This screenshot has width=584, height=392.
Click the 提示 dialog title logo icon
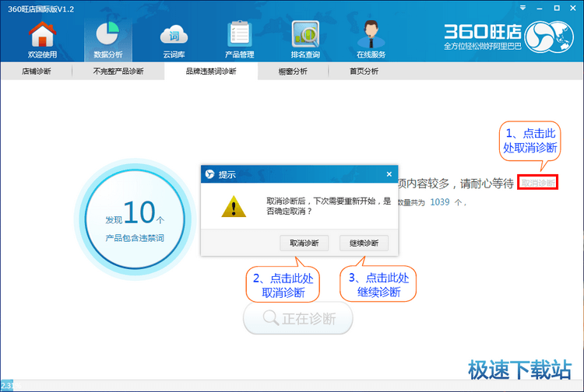[x=210, y=173]
